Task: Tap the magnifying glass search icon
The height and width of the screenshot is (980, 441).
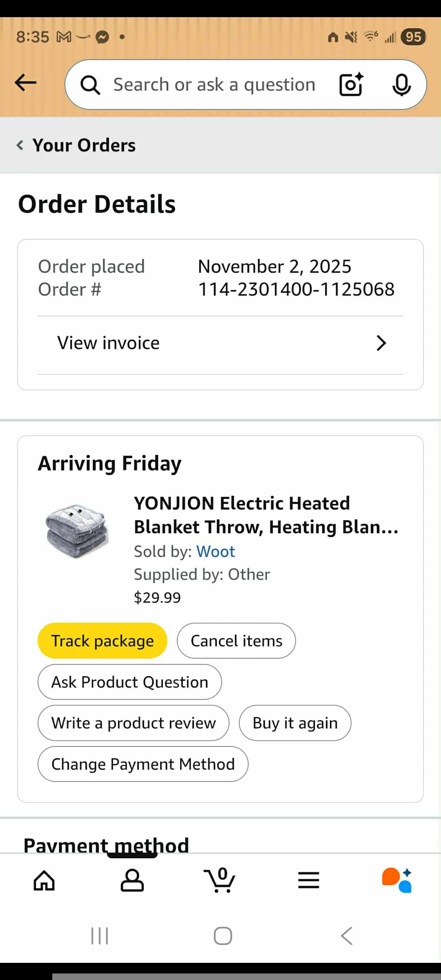Action: (90, 85)
